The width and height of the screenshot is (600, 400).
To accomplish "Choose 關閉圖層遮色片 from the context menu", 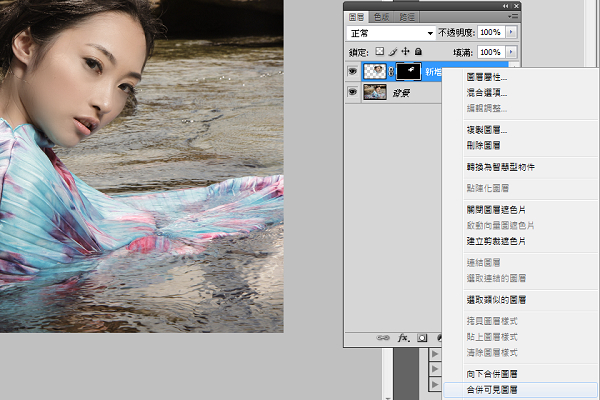I will click(x=496, y=210).
